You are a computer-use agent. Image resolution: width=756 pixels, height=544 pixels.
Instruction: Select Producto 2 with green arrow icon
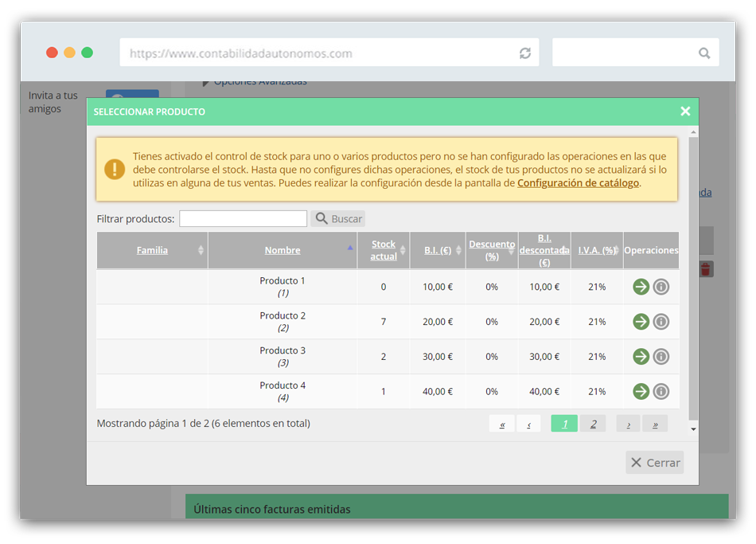point(641,322)
